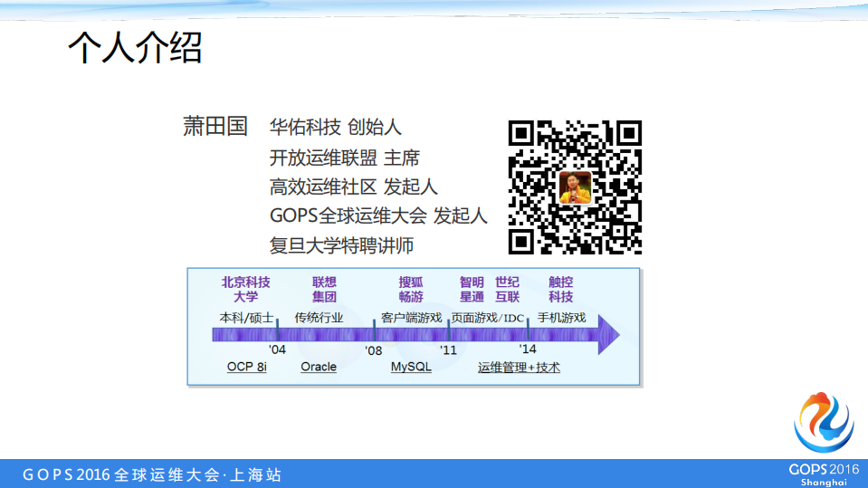Click the 本科/硕士 label
868x488 pixels.
tap(246, 318)
